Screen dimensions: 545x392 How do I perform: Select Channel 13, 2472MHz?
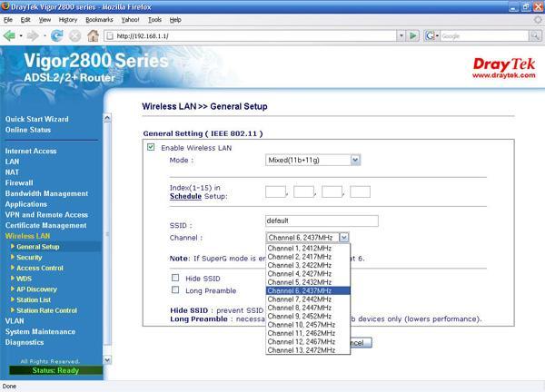pyautogui.click(x=308, y=350)
